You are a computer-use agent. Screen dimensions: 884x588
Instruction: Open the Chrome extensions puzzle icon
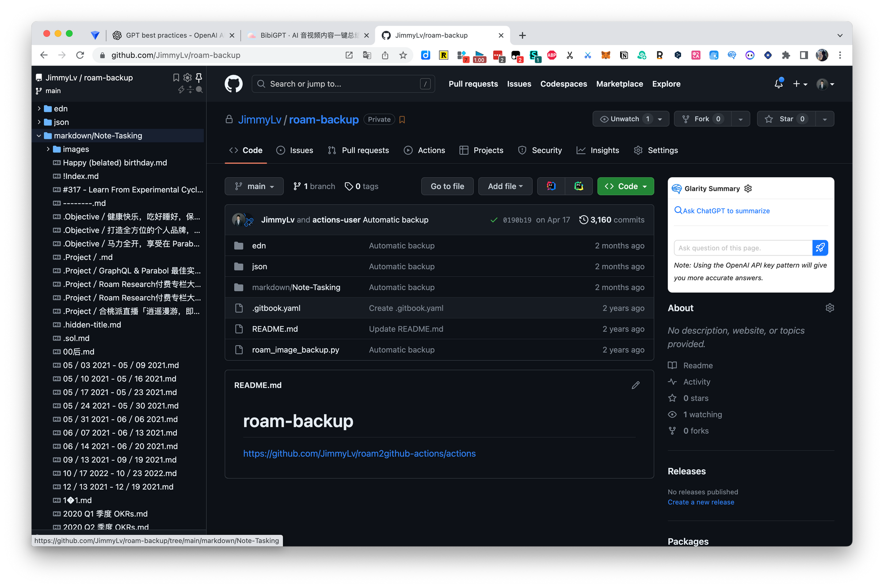(x=785, y=55)
